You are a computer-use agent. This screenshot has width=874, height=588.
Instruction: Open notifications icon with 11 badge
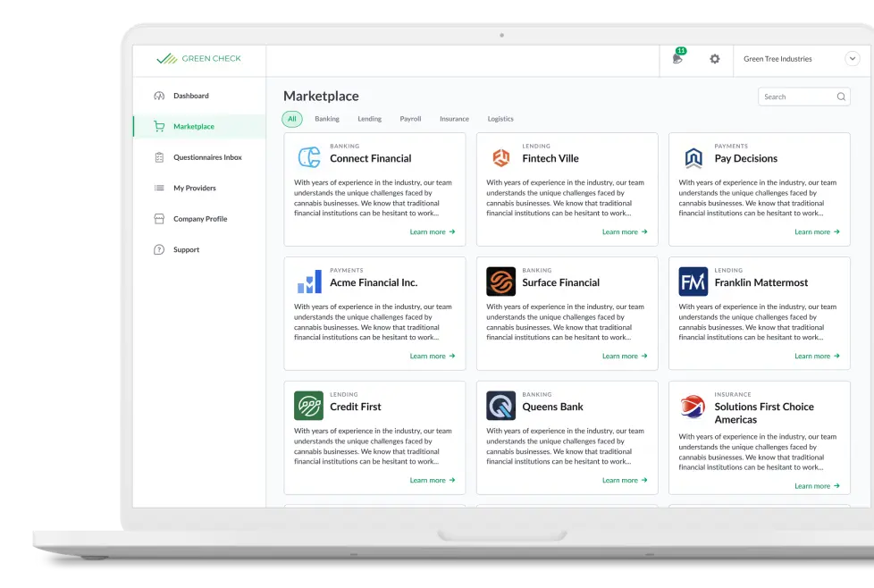tap(677, 59)
